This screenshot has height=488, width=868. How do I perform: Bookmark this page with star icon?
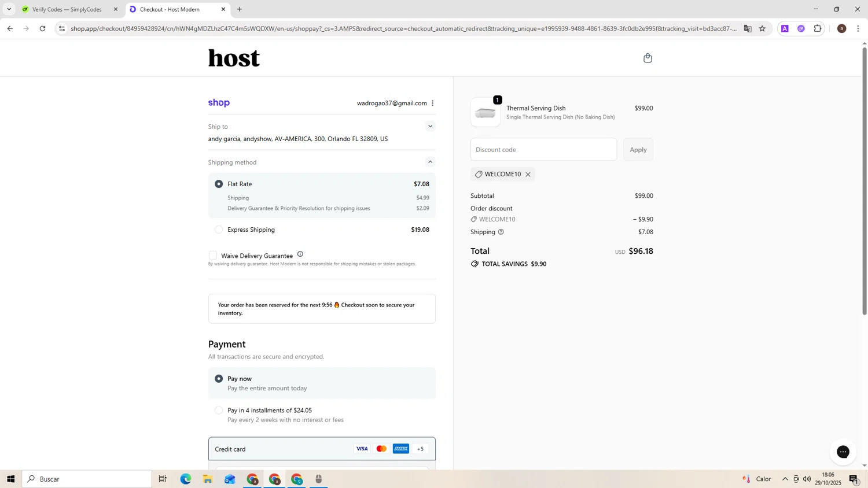tap(762, 28)
